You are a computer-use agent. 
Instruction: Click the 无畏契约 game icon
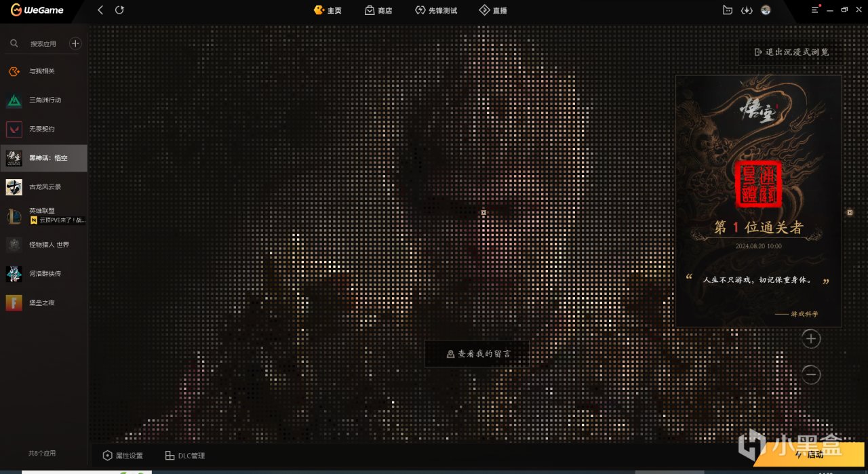[14, 129]
